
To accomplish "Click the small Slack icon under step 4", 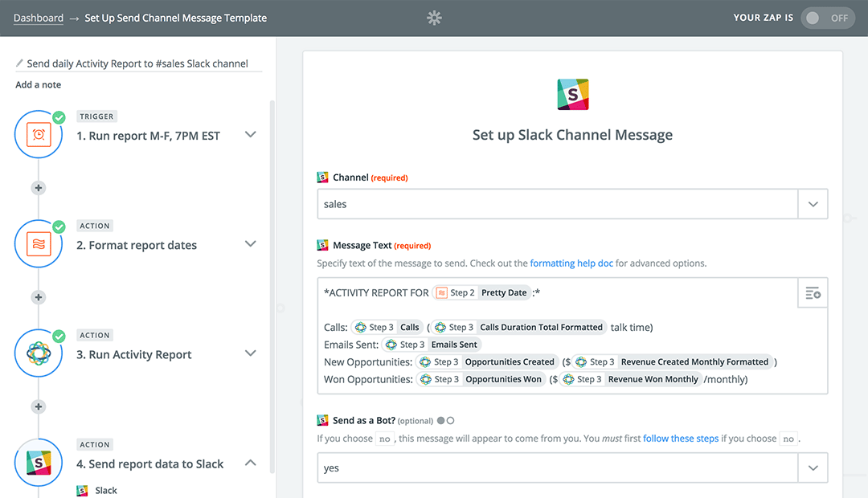I will pos(82,490).
